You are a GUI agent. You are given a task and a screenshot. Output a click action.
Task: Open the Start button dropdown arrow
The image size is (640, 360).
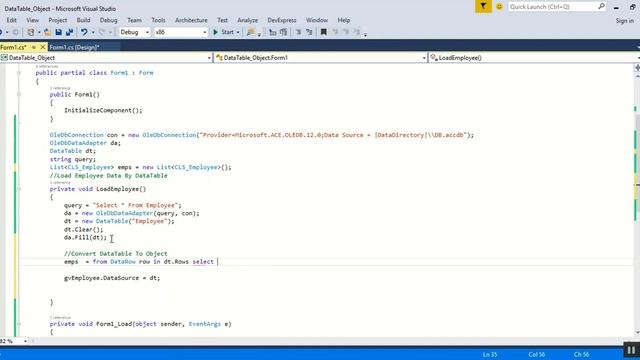point(238,32)
